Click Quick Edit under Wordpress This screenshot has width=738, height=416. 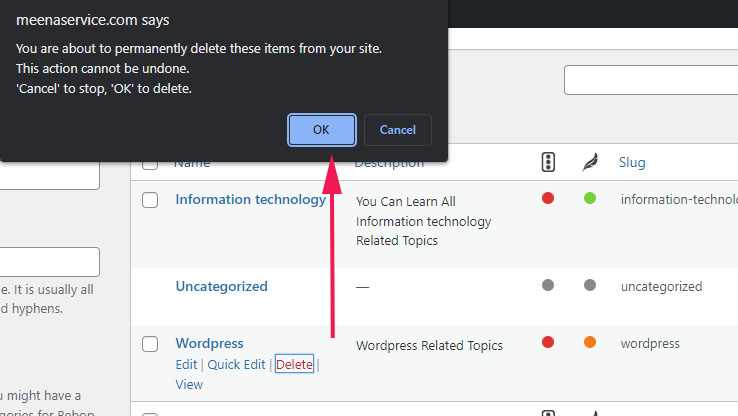pyautogui.click(x=236, y=365)
